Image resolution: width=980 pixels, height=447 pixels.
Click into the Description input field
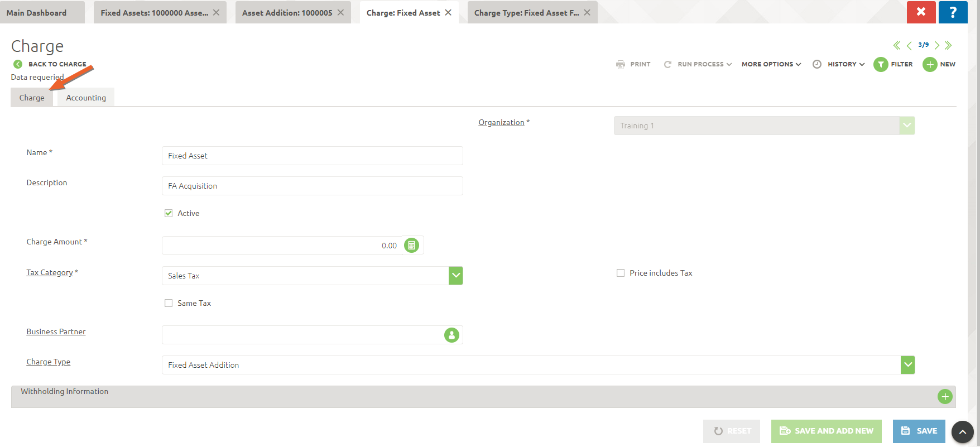pos(312,186)
